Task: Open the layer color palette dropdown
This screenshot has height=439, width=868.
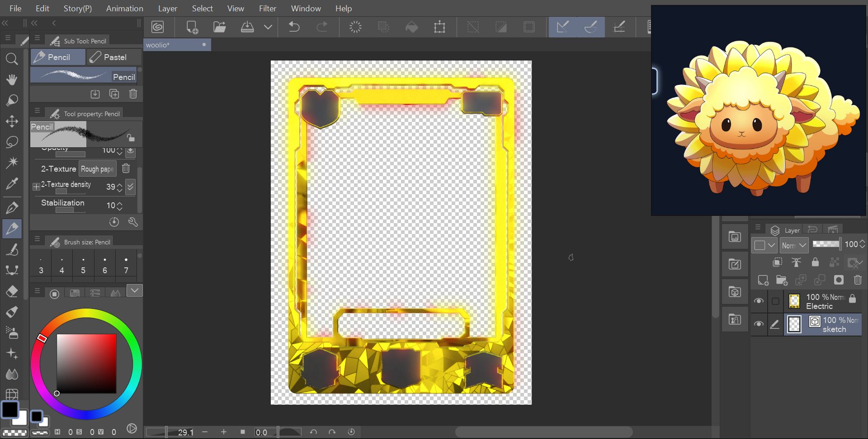Action: point(764,245)
